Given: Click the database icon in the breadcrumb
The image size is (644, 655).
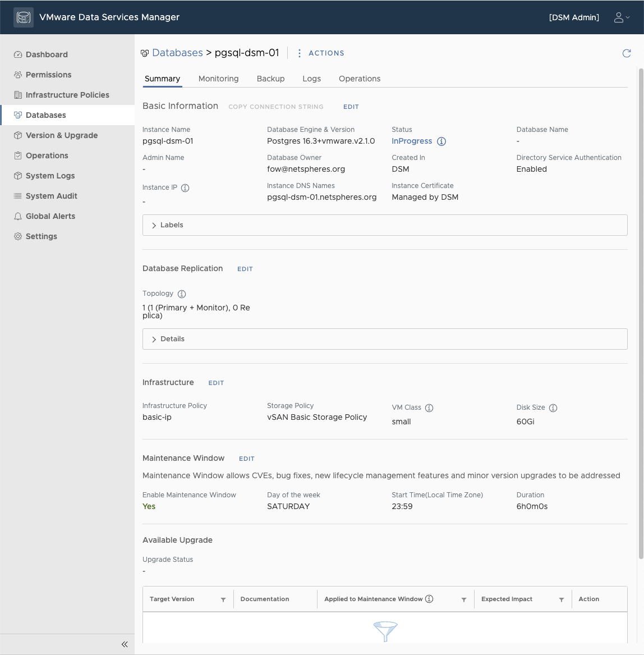Looking at the screenshot, I should (x=145, y=53).
